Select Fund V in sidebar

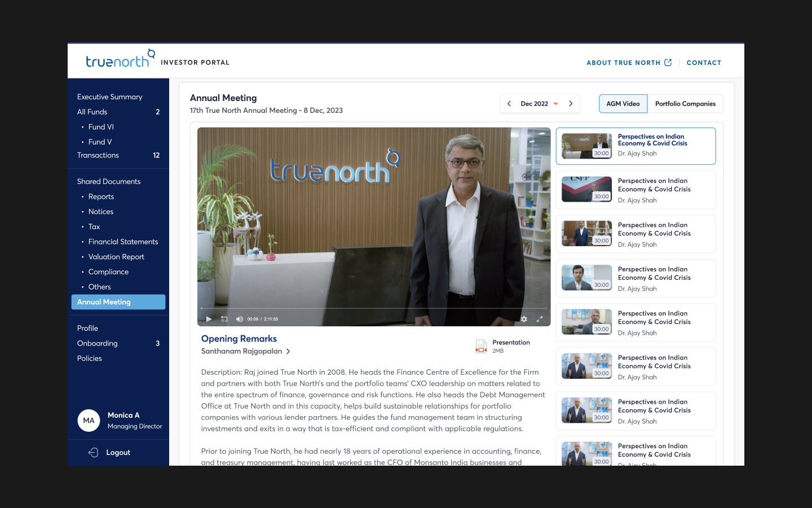click(x=100, y=142)
